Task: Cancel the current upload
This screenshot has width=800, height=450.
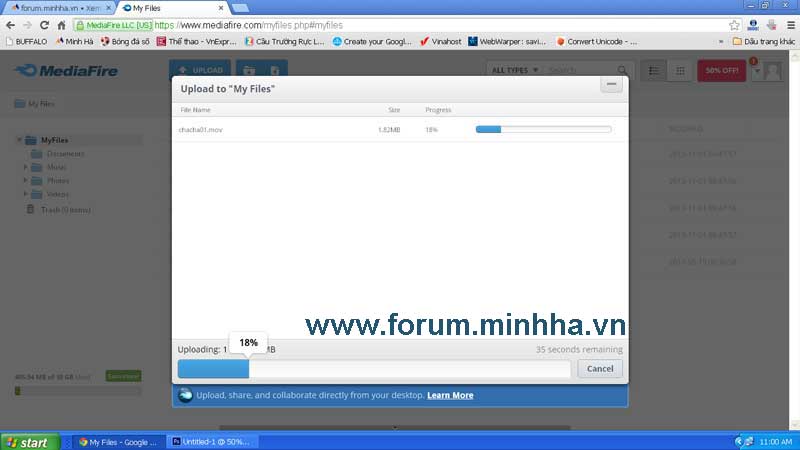Action: click(599, 368)
